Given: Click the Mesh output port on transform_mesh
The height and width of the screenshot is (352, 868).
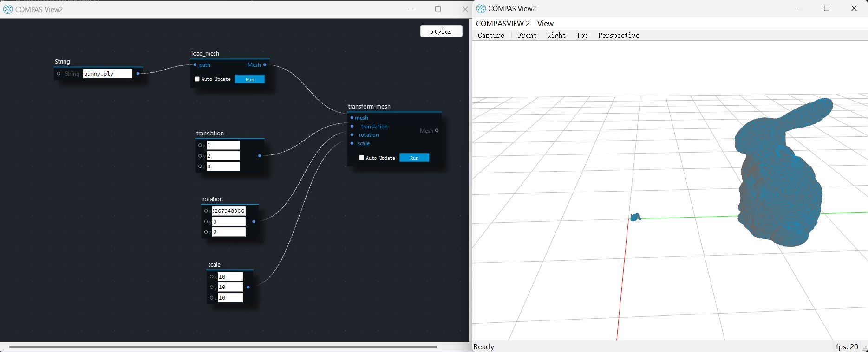Looking at the screenshot, I should point(437,131).
